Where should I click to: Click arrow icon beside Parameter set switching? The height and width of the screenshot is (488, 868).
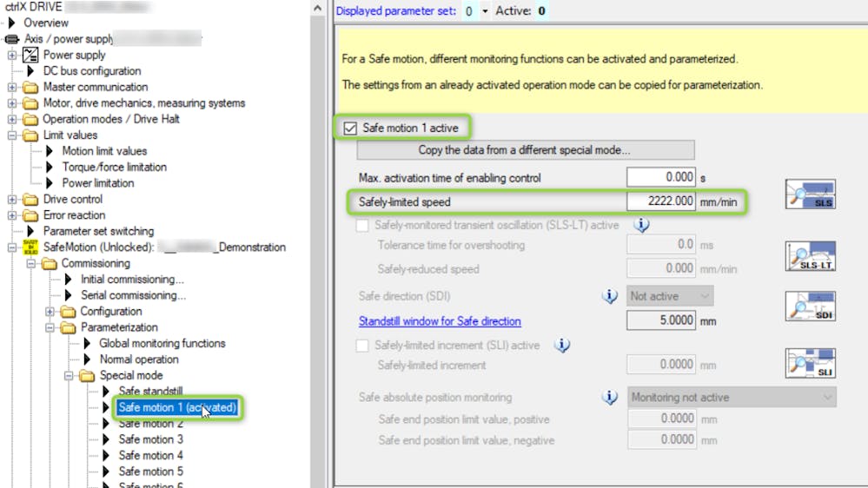click(x=30, y=231)
